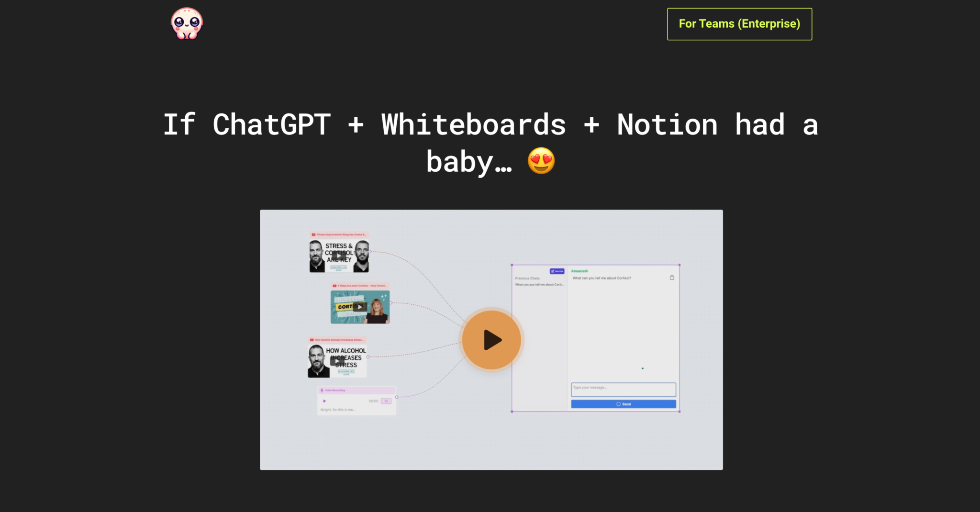
Task: Click the pen icon on the New Chat button
Action: (x=553, y=271)
